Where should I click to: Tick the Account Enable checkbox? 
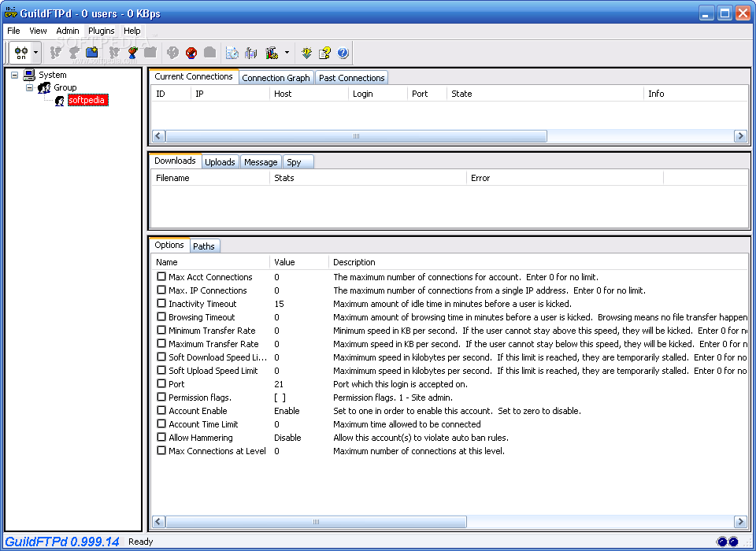161,411
